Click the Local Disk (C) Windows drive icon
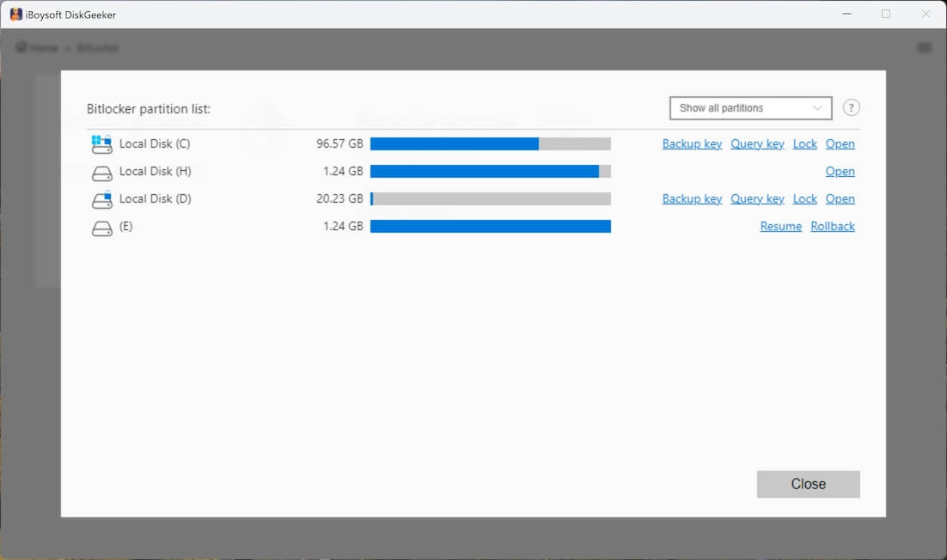 (101, 144)
